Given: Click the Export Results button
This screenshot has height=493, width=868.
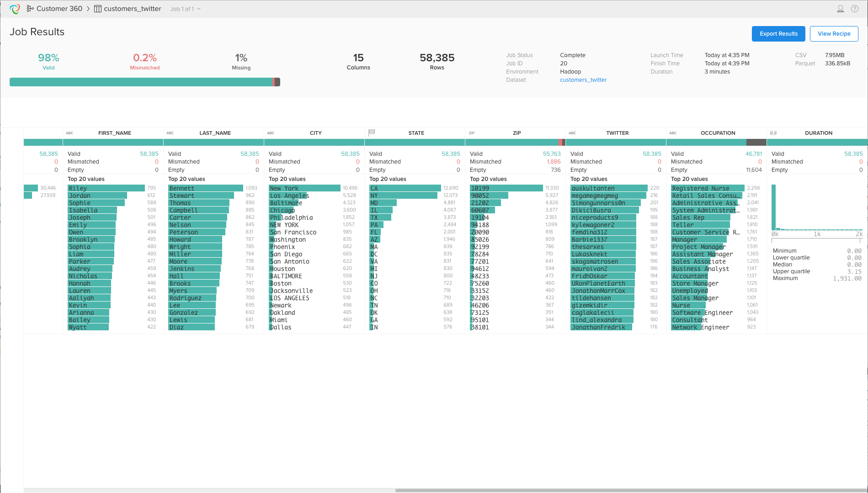Looking at the screenshot, I should coord(778,33).
